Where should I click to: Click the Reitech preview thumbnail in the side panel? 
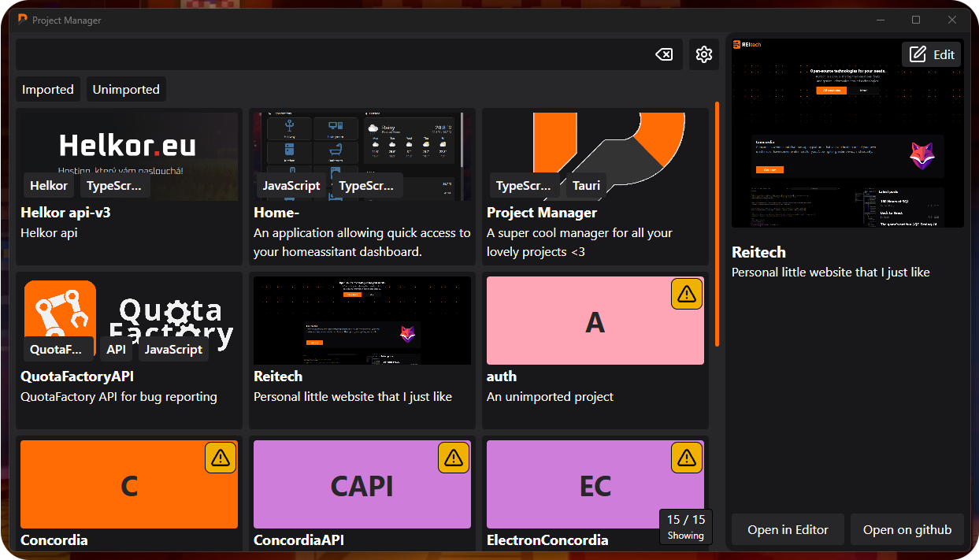coord(847,132)
